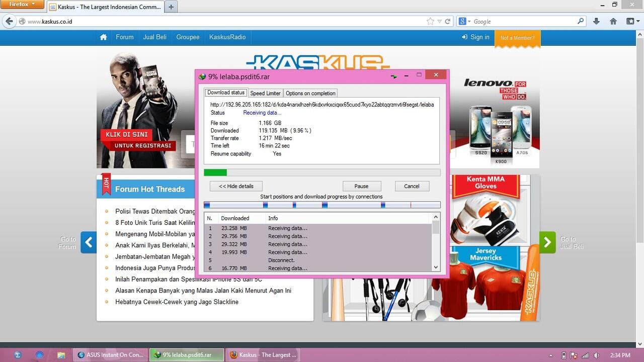Select connection row with 19.993 MB
The height and width of the screenshot is (362, 644).
coord(318,252)
